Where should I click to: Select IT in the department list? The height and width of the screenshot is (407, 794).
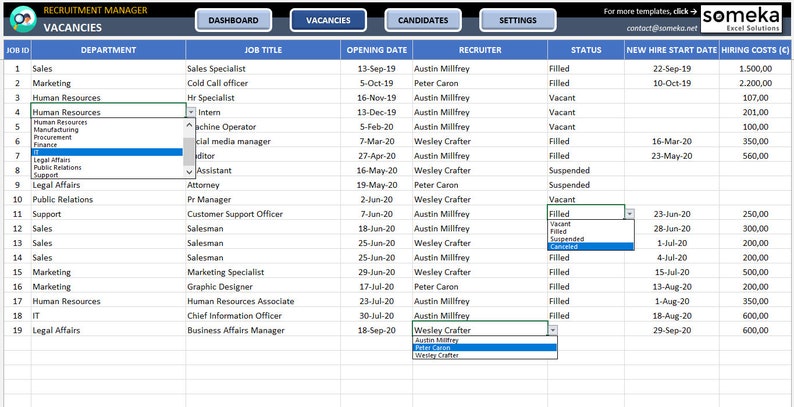pos(107,152)
